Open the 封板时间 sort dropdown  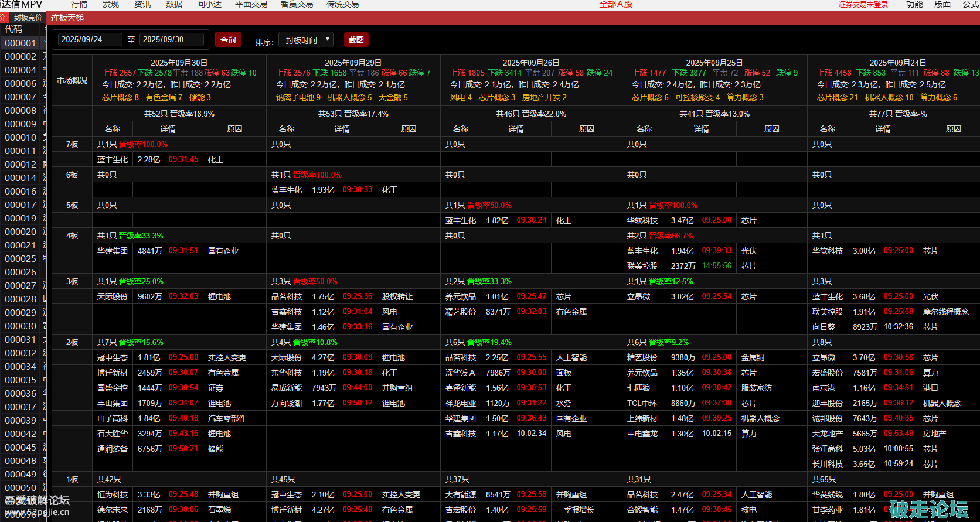[306, 40]
